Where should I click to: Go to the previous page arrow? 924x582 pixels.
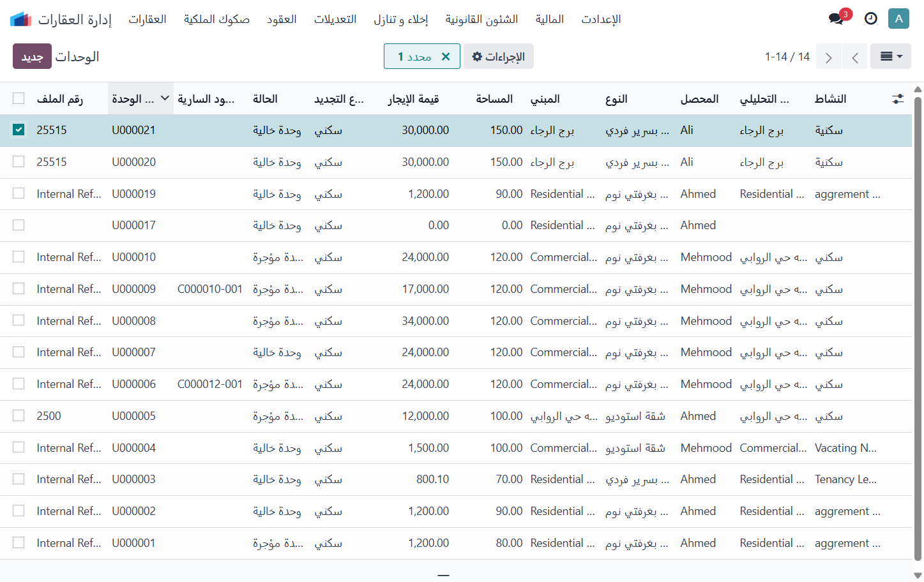855,57
